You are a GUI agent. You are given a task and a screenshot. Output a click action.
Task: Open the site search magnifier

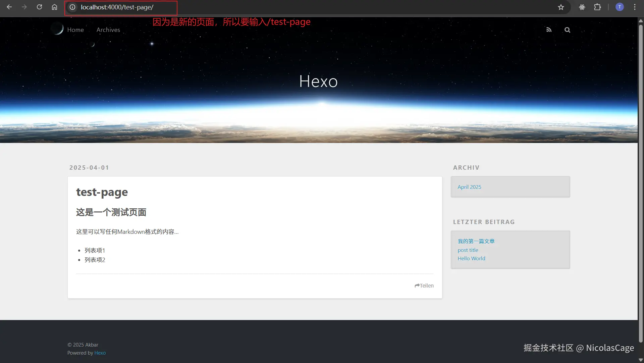point(567,30)
